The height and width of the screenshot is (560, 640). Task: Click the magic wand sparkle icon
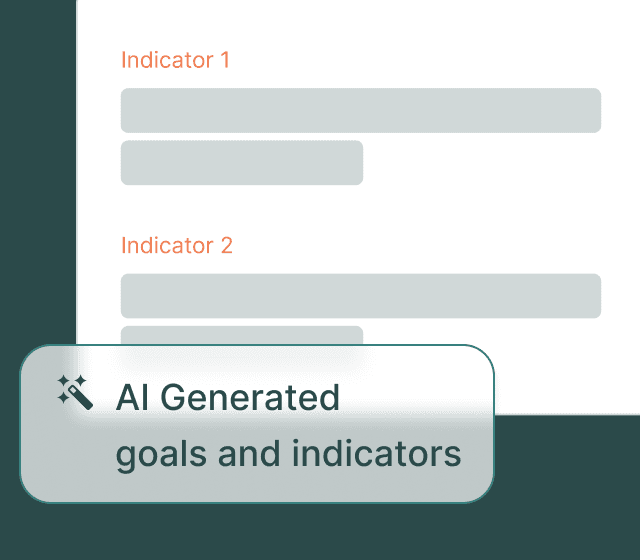(x=75, y=391)
